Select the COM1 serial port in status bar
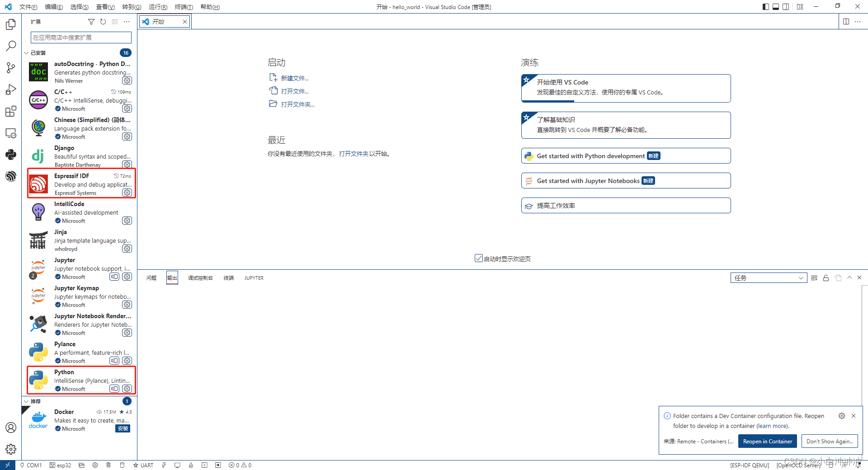 coord(31,465)
